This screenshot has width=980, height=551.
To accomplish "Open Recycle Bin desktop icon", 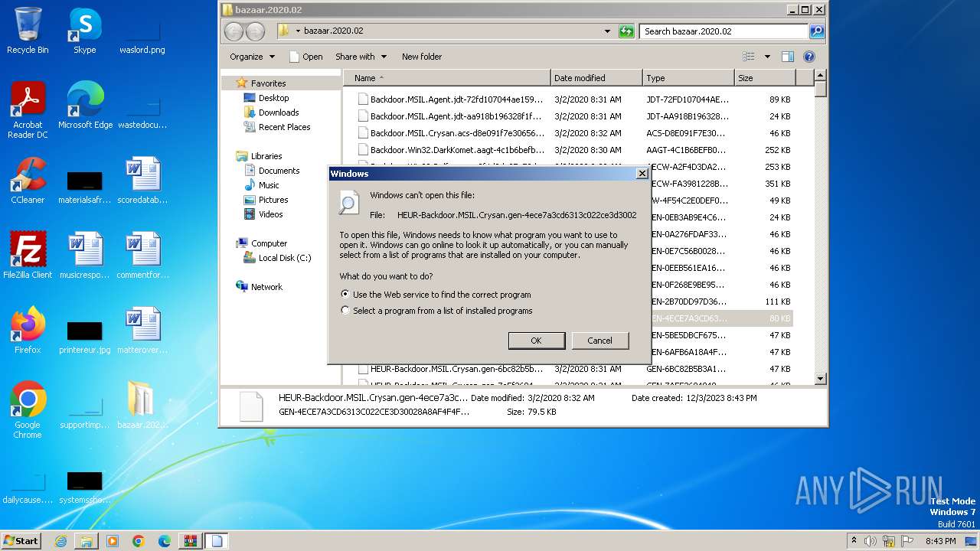I will [28, 31].
